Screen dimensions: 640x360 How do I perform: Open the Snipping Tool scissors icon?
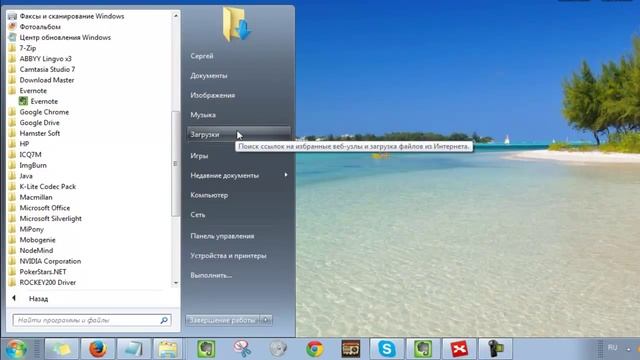coord(242,349)
